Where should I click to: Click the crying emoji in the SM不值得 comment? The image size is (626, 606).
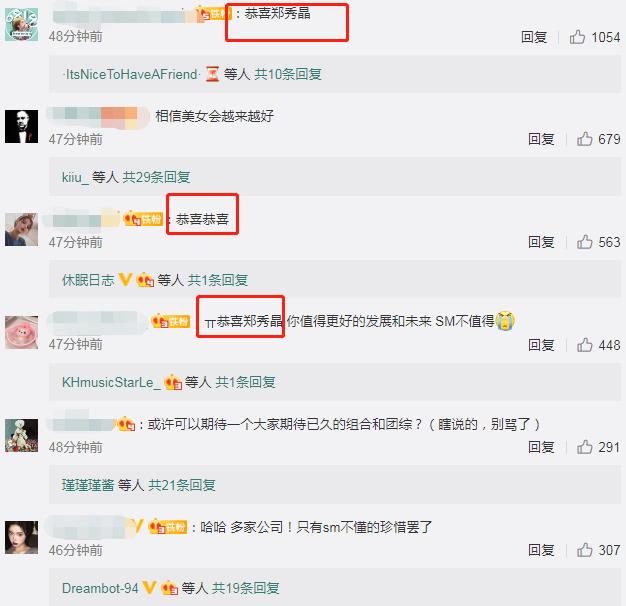click(505, 321)
